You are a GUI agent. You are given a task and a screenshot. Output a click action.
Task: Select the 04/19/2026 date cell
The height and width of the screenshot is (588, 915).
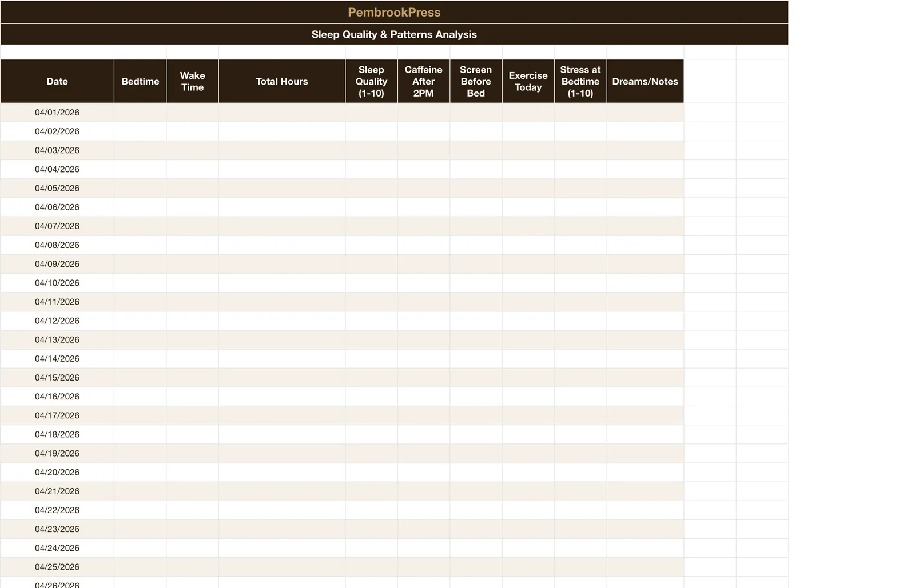[x=57, y=453]
